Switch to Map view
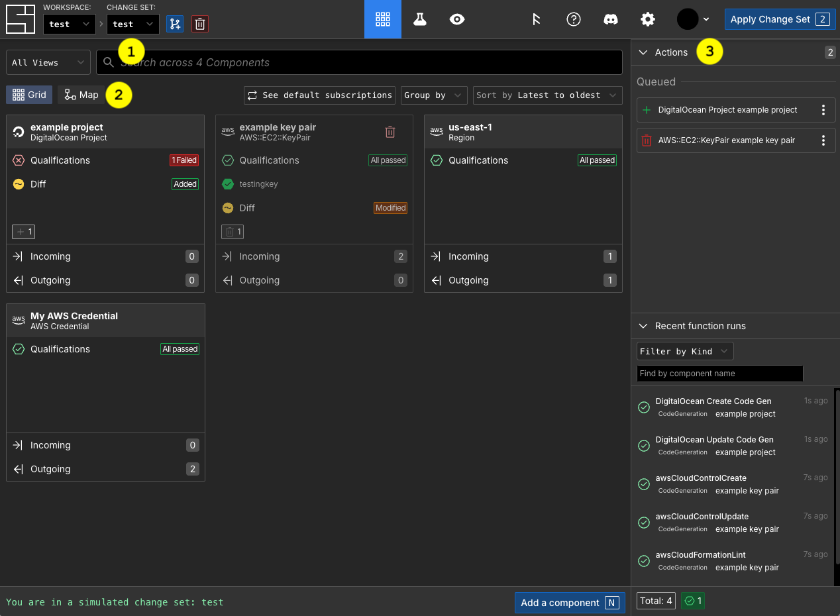Viewport: 840px width, 616px height. (81, 95)
